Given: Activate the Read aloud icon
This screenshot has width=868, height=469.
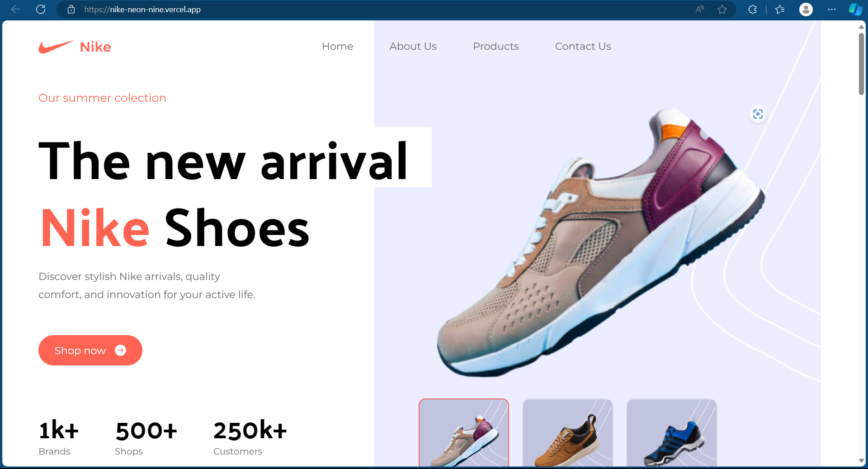Looking at the screenshot, I should tap(700, 9).
